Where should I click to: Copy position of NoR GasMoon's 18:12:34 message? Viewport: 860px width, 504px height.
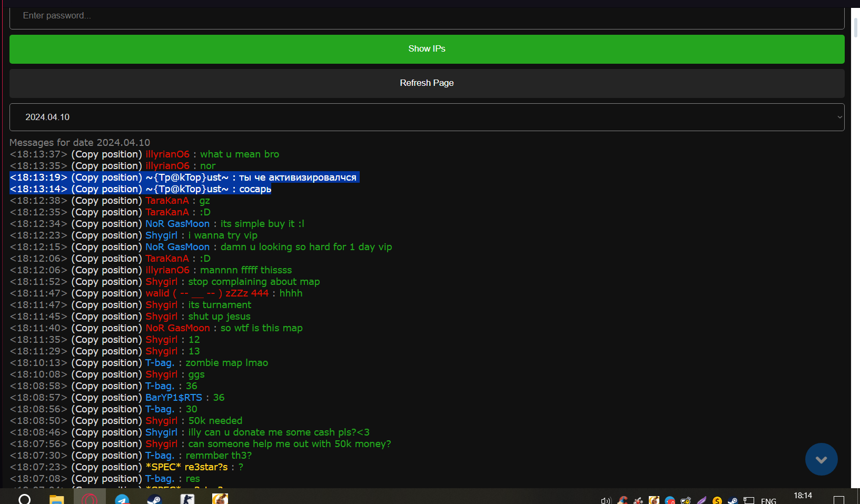coord(107,224)
